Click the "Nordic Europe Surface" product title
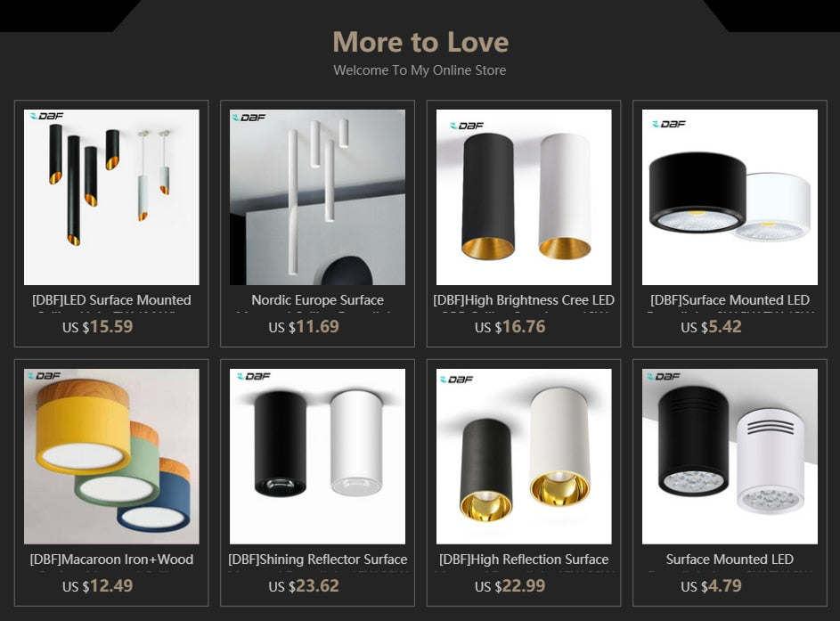The width and height of the screenshot is (840, 621). pyautogui.click(x=317, y=300)
